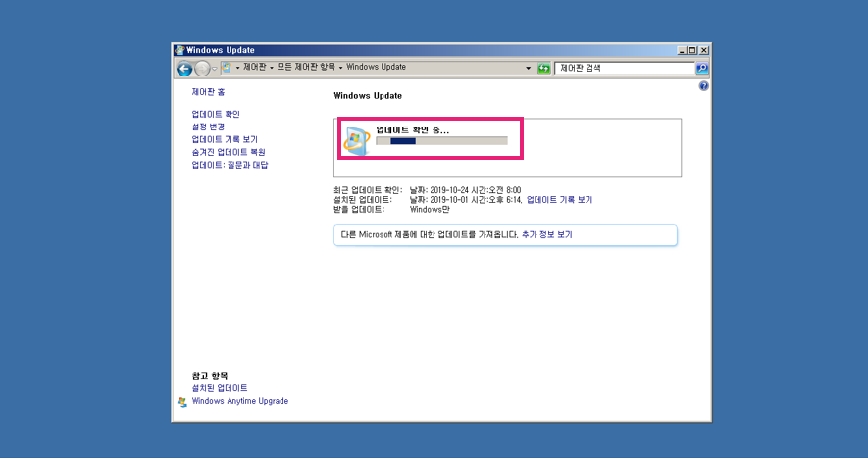
Task: Click the Windows Update shield icon
Action: coord(356,140)
